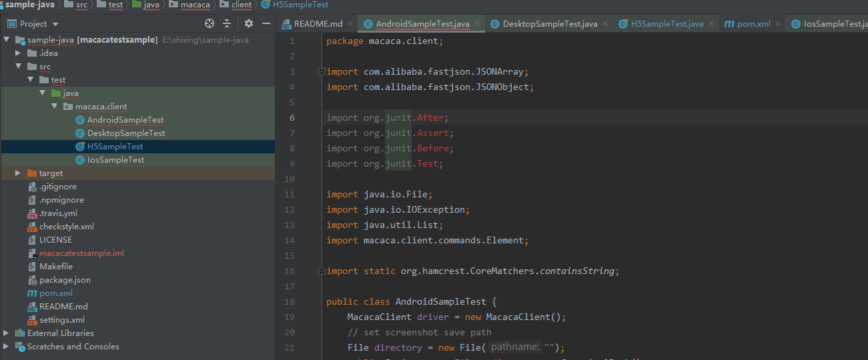Select .gitignore file in tree

[x=57, y=187]
